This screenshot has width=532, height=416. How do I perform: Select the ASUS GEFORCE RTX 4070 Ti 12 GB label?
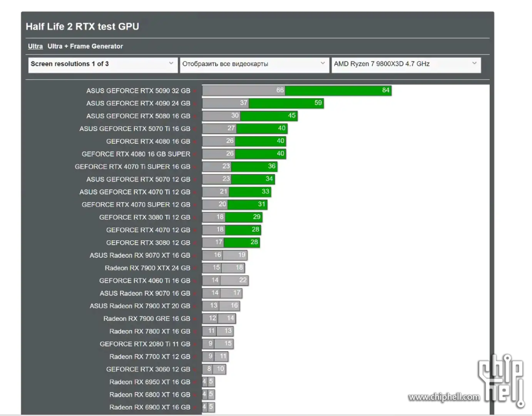pyautogui.click(x=135, y=192)
